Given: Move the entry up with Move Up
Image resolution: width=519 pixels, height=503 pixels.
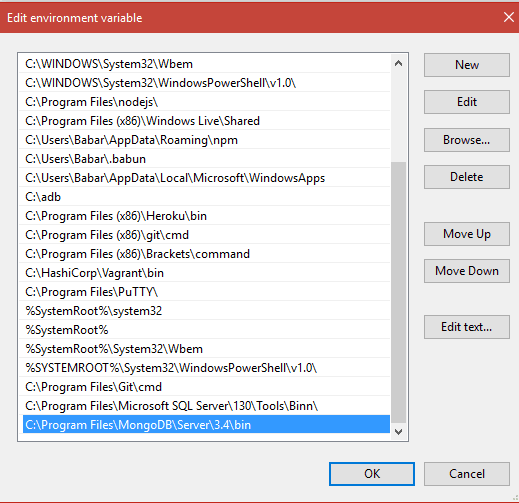Looking at the screenshot, I should pos(467,234).
